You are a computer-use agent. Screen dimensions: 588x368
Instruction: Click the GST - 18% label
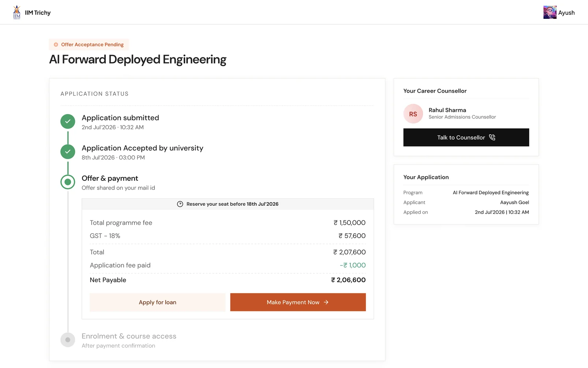click(105, 236)
